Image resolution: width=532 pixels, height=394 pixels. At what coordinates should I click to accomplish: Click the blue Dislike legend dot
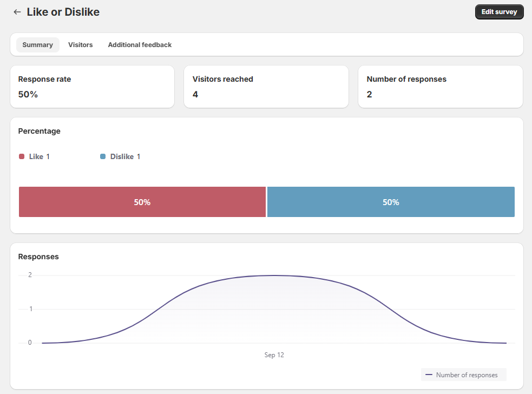click(103, 156)
